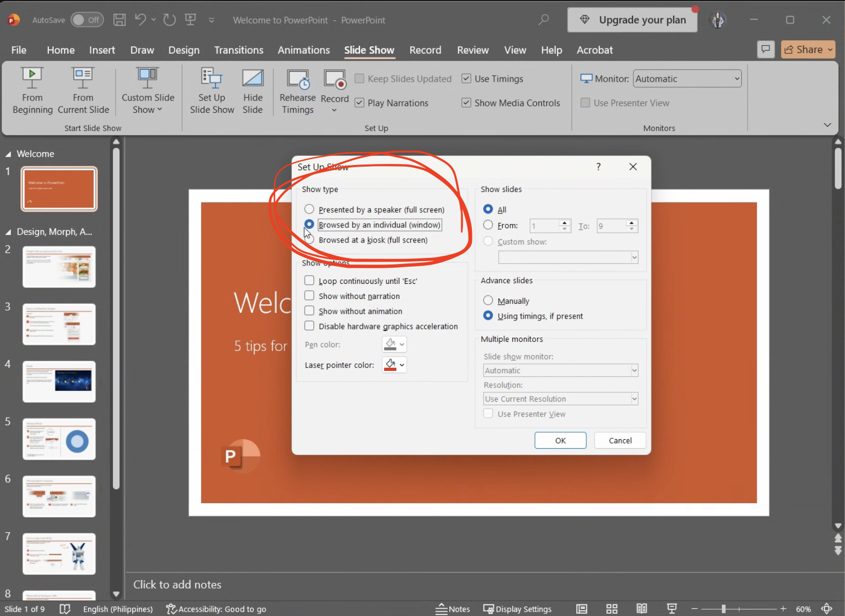Switch to the Animations tab
The image size is (845, 616).
pyautogui.click(x=304, y=50)
